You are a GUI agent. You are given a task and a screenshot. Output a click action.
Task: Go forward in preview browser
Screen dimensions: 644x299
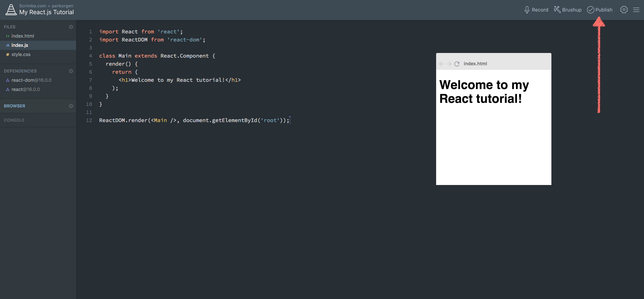449,64
